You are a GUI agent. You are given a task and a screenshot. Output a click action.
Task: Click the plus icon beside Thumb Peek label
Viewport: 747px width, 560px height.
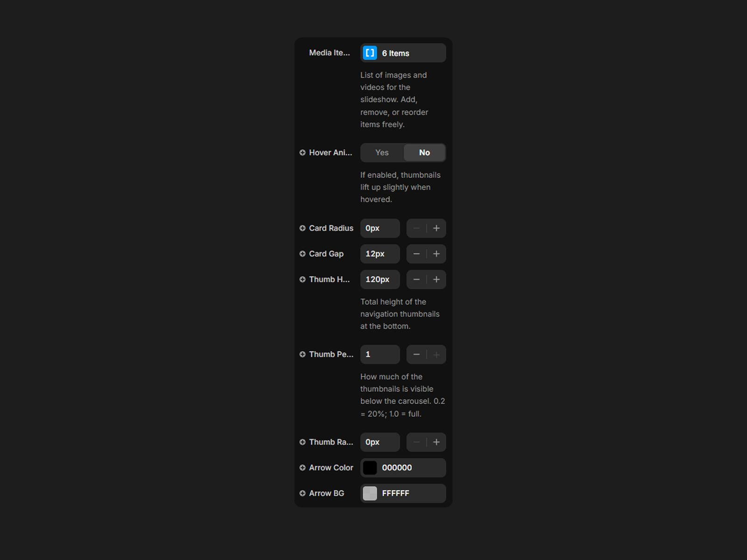[x=303, y=354]
